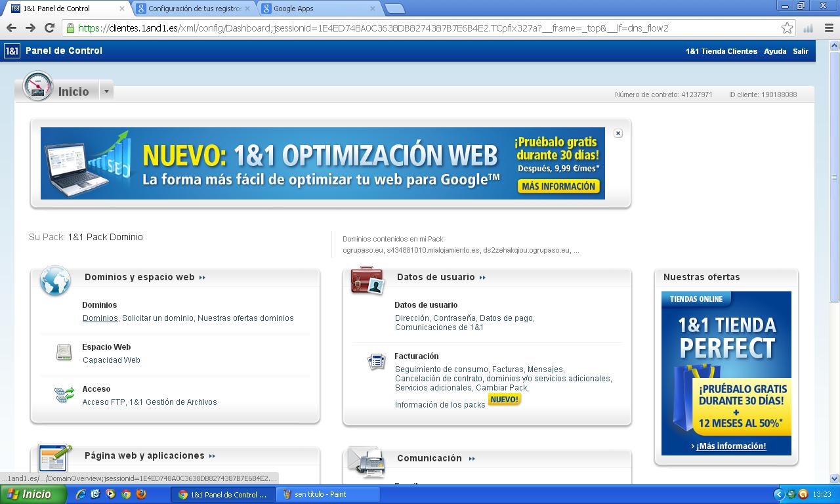Viewport: 840px width, 504px height.
Task: Click the Facturación documents icon
Action: click(377, 361)
